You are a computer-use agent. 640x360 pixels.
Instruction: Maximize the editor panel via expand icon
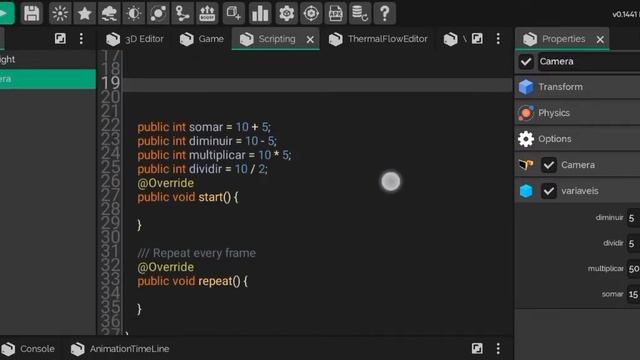click(477, 39)
